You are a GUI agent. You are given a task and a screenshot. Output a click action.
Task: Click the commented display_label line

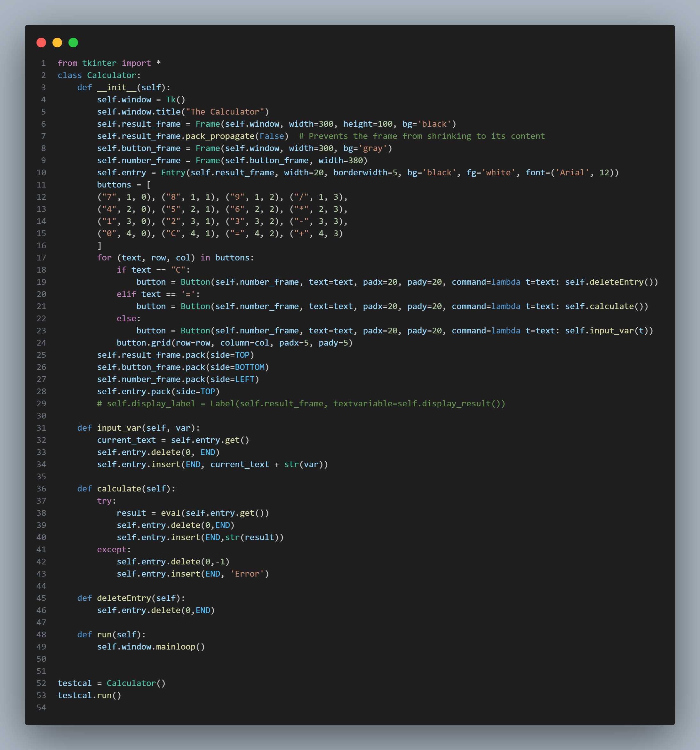(301, 404)
